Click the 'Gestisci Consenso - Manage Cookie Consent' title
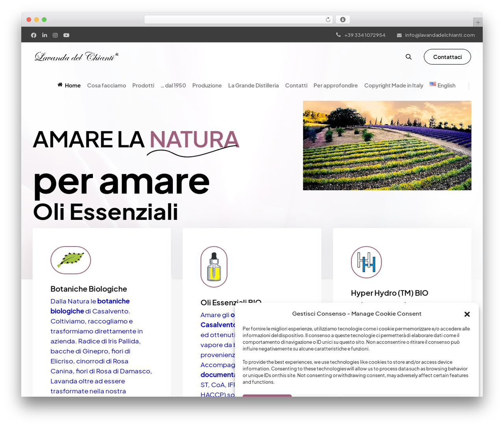The image size is (504, 427). coord(357,314)
